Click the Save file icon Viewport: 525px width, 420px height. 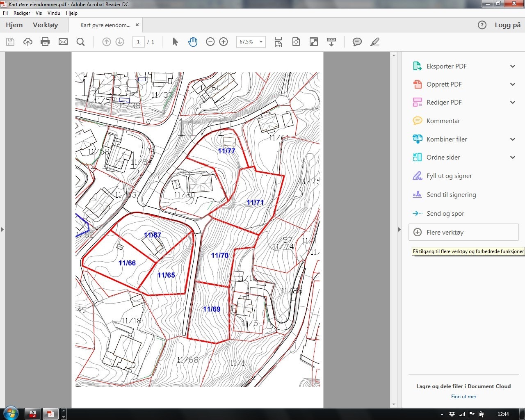[10, 42]
